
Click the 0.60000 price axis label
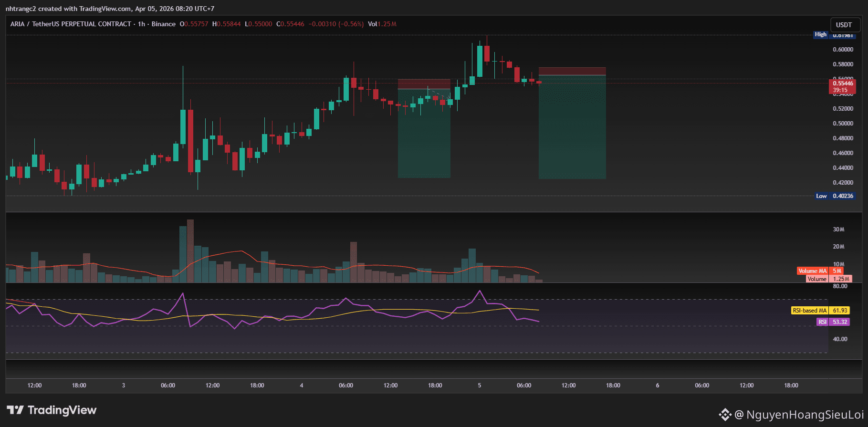(843, 50)
